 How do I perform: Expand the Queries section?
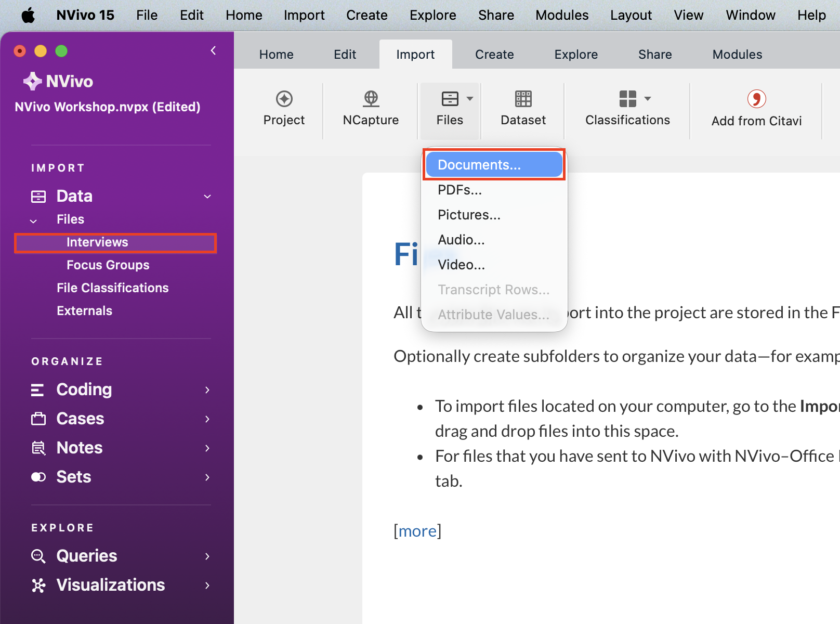tap(207, 556)
